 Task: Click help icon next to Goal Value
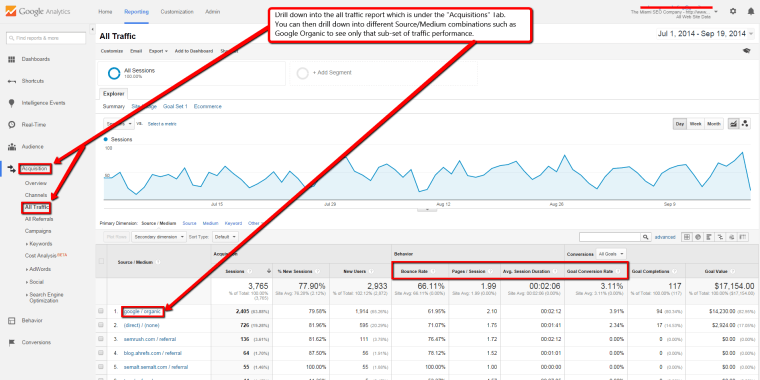pos(733,271)
